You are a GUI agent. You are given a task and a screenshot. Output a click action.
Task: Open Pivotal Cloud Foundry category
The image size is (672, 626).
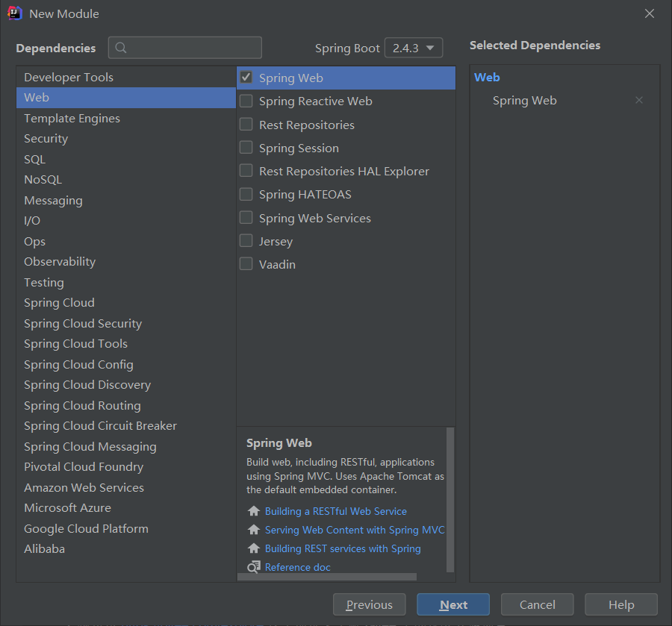click(x=126, y=467)
